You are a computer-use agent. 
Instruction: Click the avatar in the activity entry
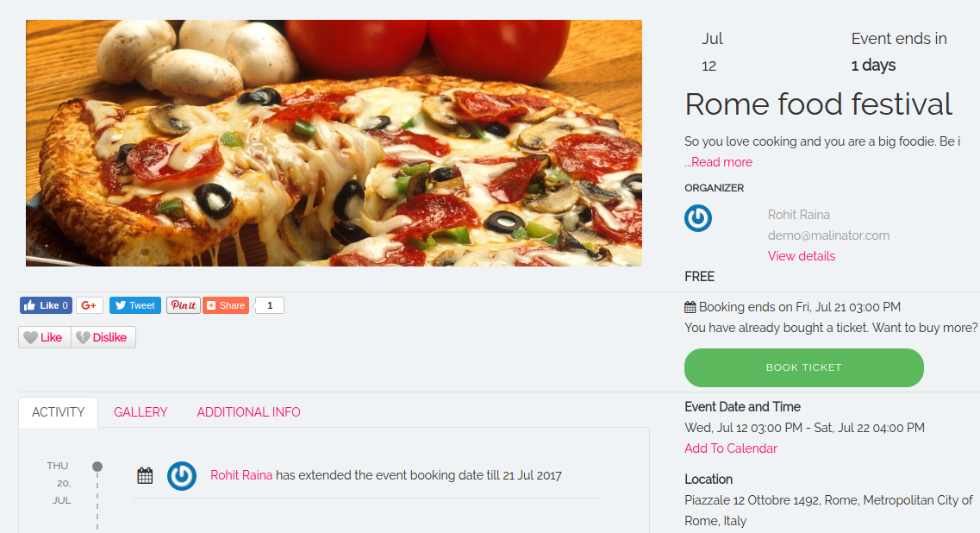point(182,475)
